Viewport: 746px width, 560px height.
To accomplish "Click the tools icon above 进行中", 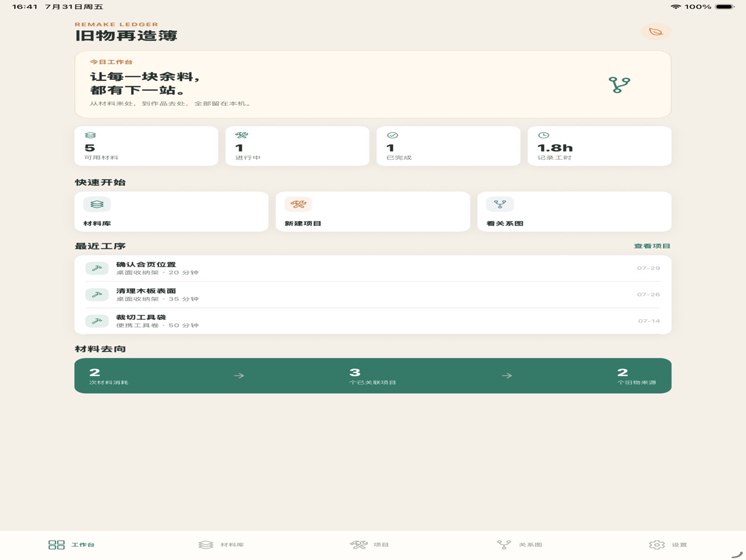I will pyautogui.click(x=242, y=135).
